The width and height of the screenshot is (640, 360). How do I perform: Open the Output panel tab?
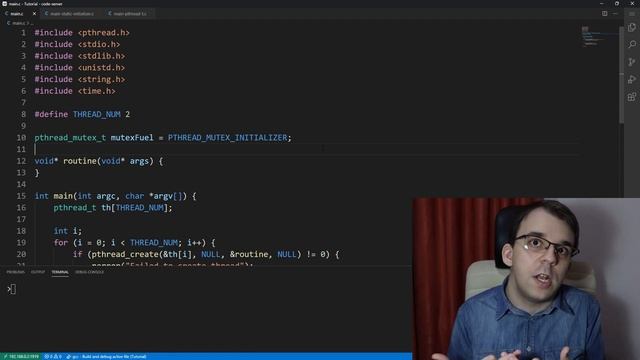pos(38,272)
